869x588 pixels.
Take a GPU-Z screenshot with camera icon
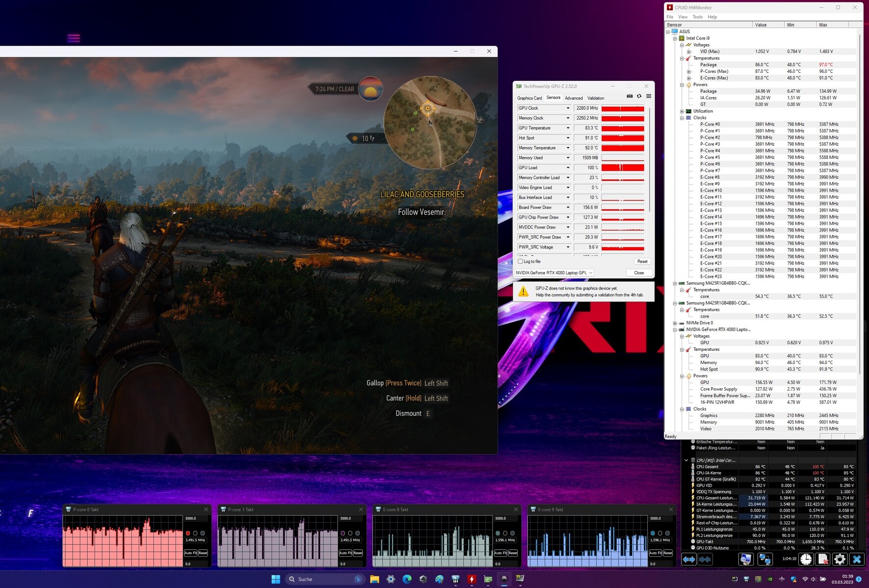[x=630, y=96]
